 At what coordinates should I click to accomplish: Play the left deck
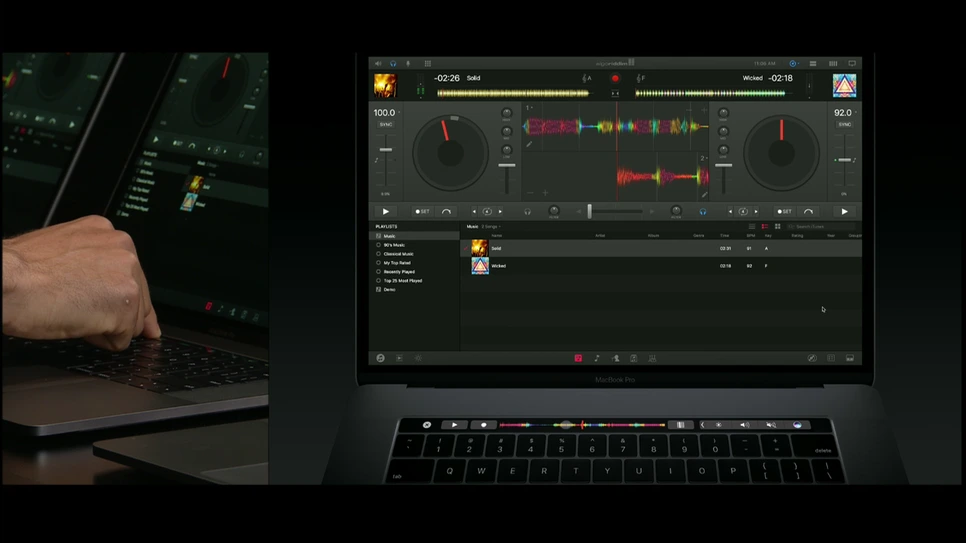(x=386, y=211)
